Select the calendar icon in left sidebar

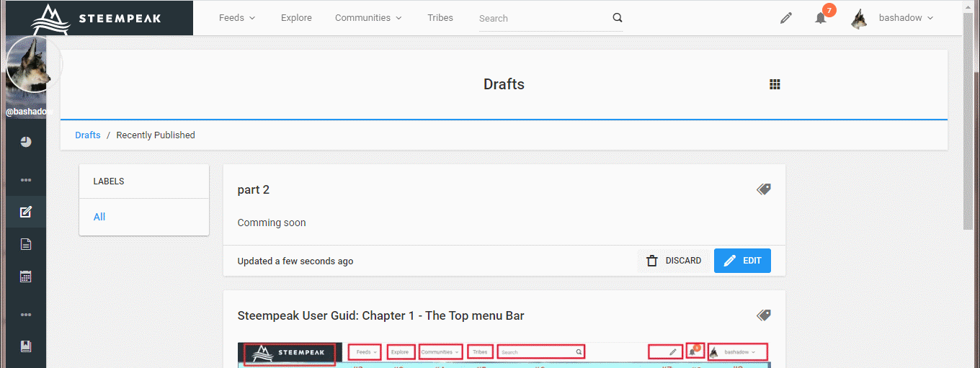coord(26,277)
